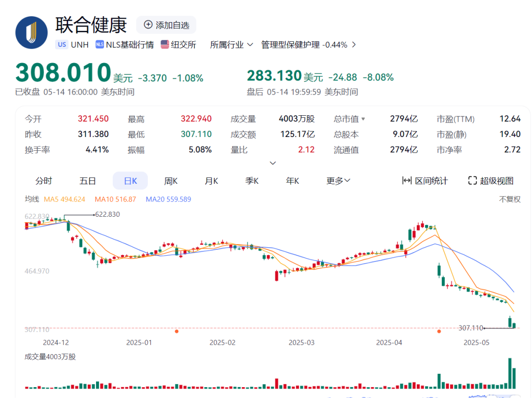Click the US flag 纽交所 icon
The height and width of the screenshot is (398, 532).
pyautogui.click(x=165, y=44)
